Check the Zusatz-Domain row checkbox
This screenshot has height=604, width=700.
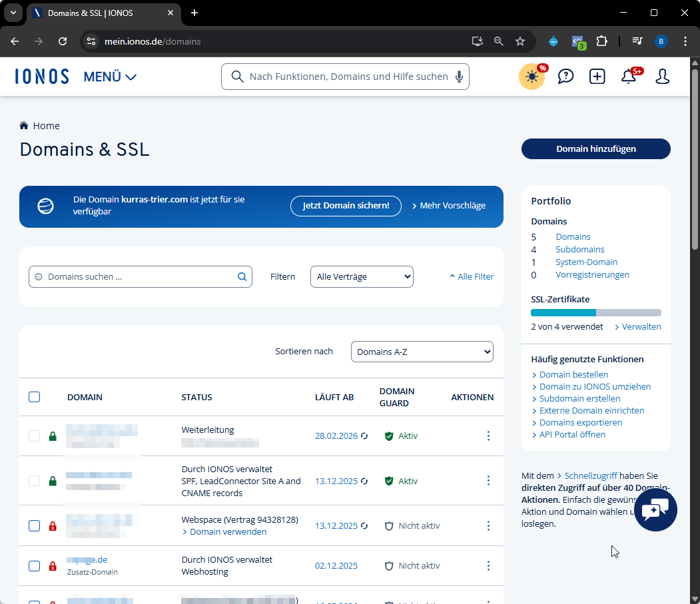tap(35, 566)
